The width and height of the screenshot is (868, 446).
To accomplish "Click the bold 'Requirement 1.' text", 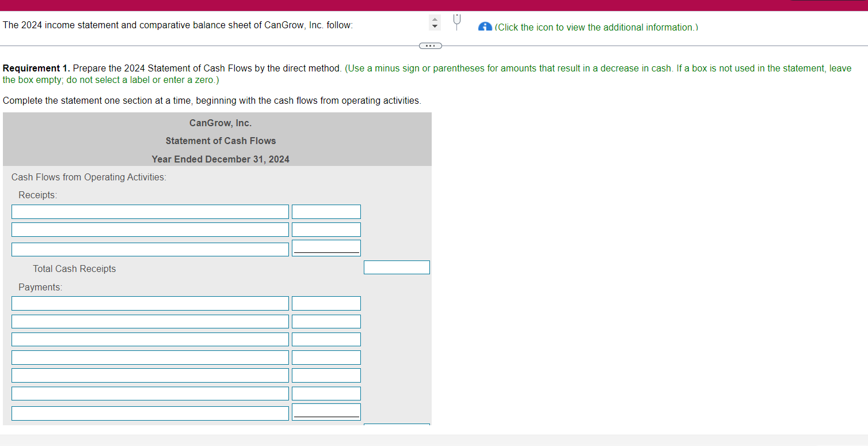I will pos(37,68).
